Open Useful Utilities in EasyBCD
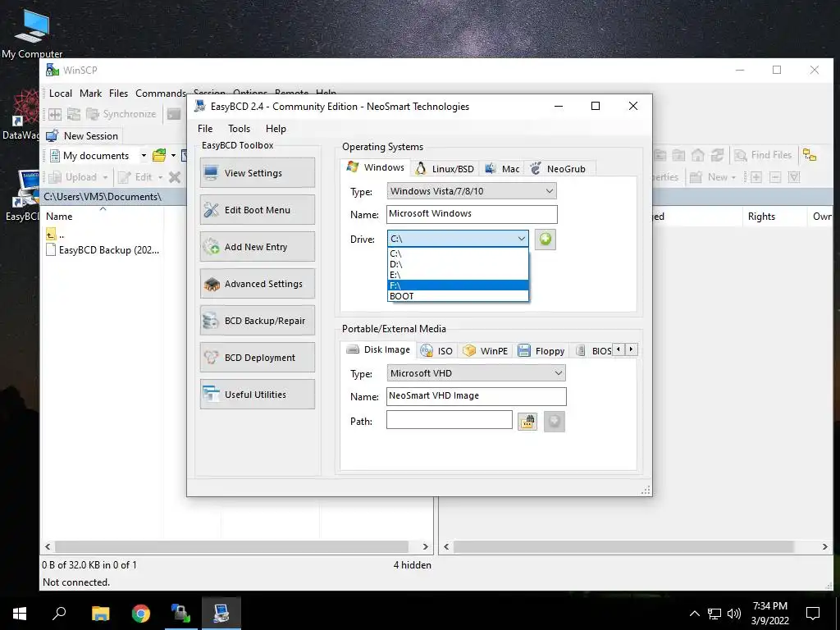This screenshot has width=840, height=630. (257, 395)
